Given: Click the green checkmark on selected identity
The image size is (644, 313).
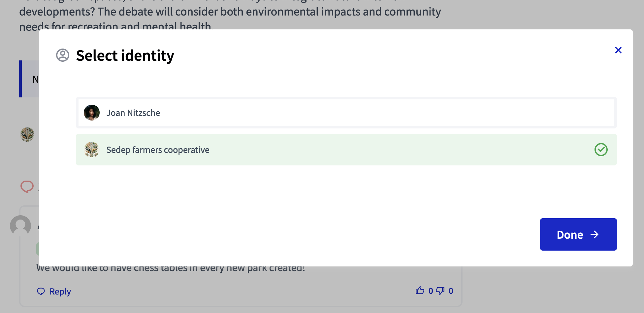Looking at the screenshot, I should tap(601, 150).
